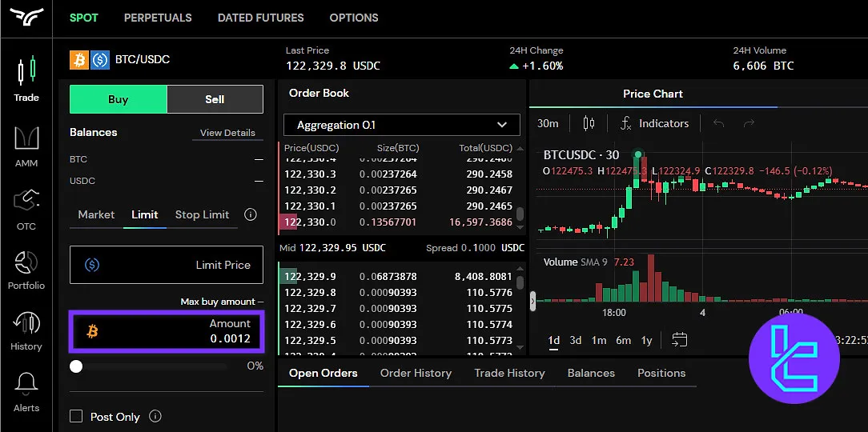Image resolution: width=868 pixels, height=432 pixels.
Task: Set chart range to 1m
Action: tap(598, 340)
